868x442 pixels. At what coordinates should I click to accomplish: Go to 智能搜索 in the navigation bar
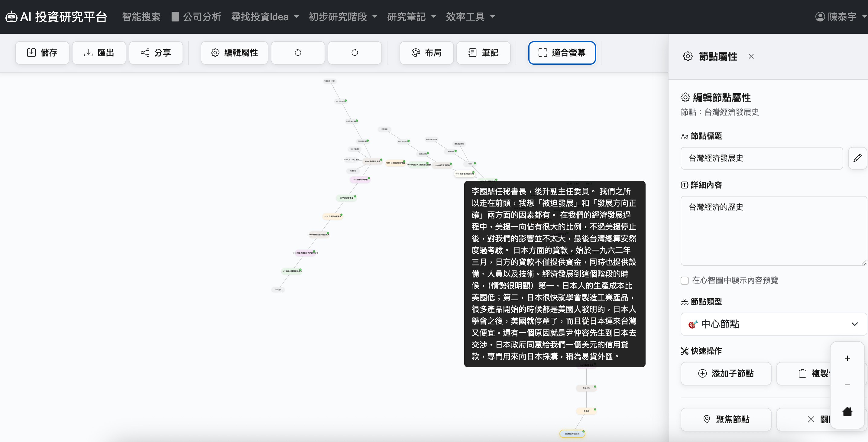[x=141, y=17]
